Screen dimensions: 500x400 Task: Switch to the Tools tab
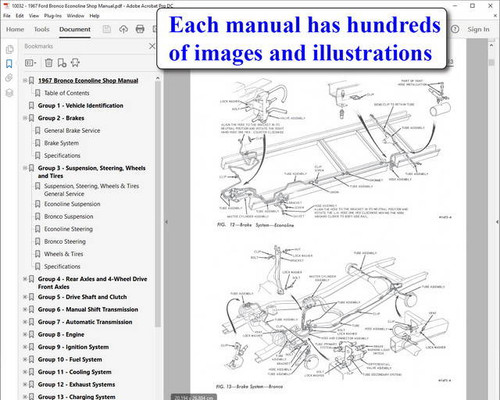pyautogui.click(x=42, y=29)
